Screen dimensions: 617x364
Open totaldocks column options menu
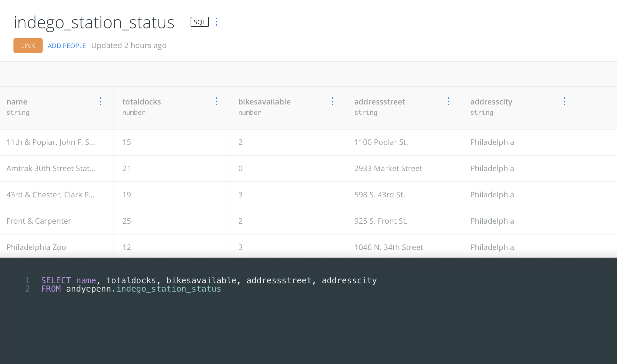217,102
